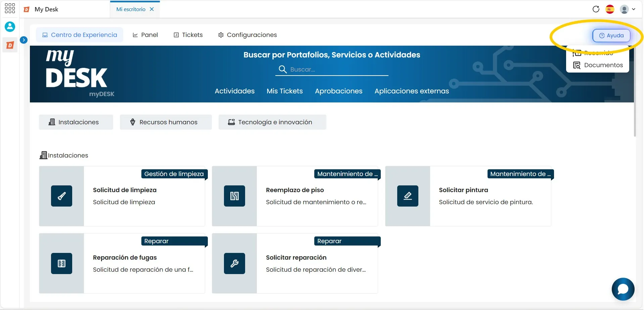Click the Solicitar pintura pencil icon
Viewport: 644px width, 310px height.
coord(408,196)
